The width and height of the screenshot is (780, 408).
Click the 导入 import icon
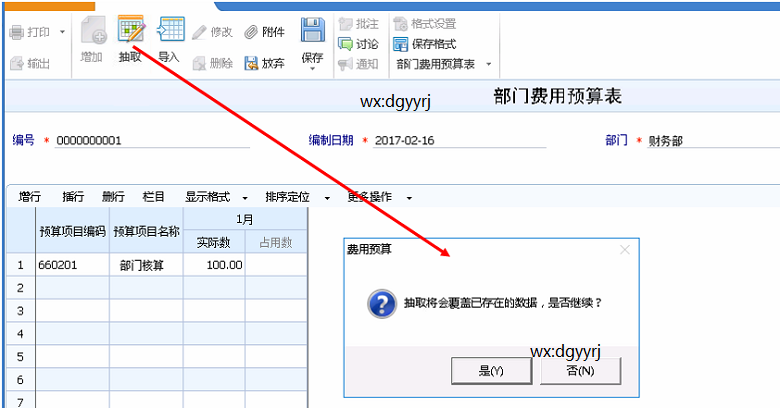point(171,29)
